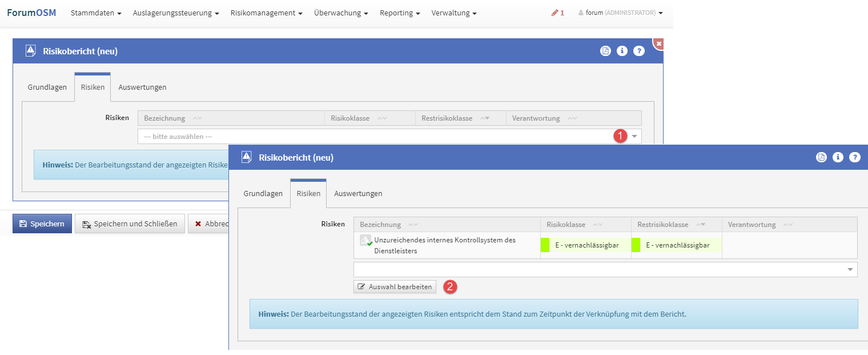Click the Auswahl bearbeiten button
This screenshot has height=355, width=868.
(395, 286)
